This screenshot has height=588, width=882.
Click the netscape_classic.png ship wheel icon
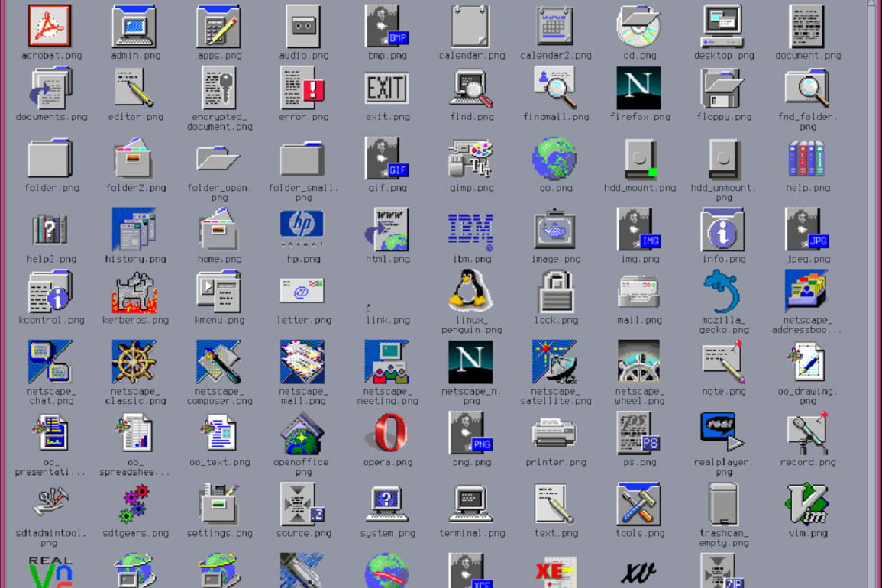pyautogui.click(x=134, y=362)
